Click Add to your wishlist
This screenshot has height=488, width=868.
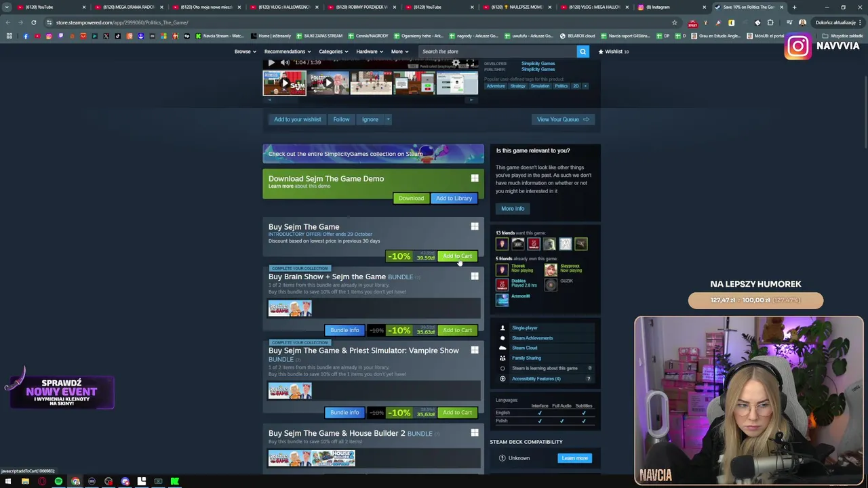[297, 119]
